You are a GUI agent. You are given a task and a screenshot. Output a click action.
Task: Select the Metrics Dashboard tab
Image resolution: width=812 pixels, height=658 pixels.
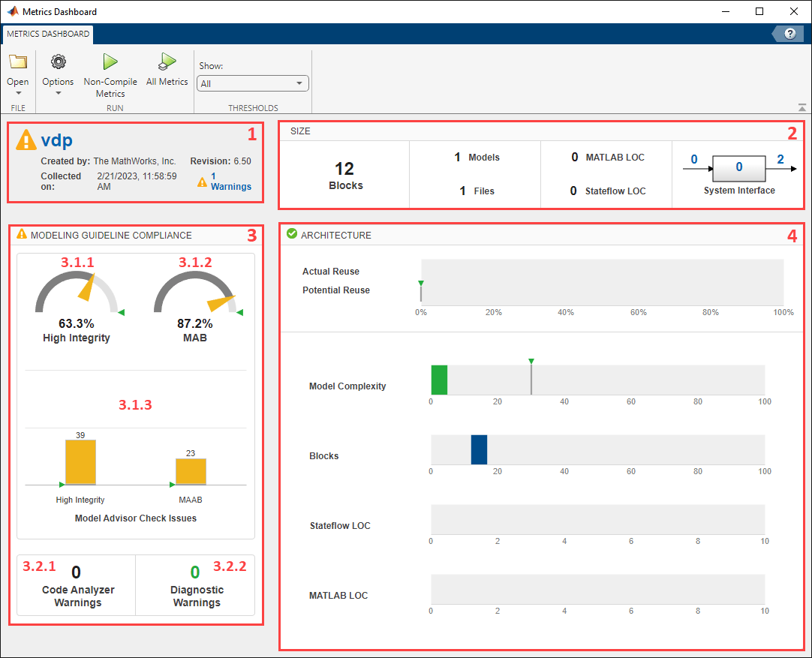(49, 34)
